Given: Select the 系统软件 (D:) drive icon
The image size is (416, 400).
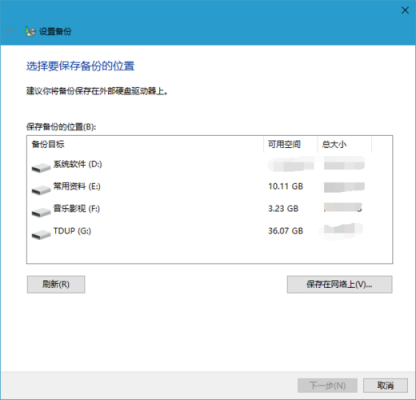Looking at the screenshot, I should point(41,168).
